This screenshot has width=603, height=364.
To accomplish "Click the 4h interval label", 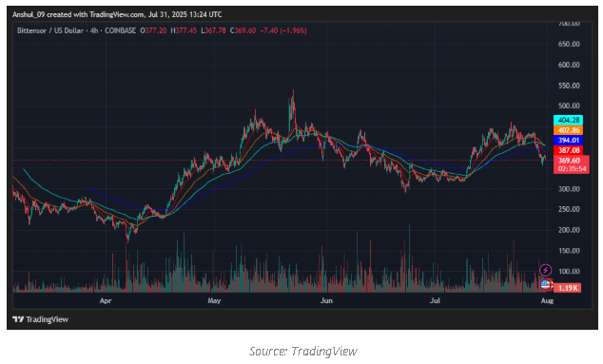I will click(94, 30).
